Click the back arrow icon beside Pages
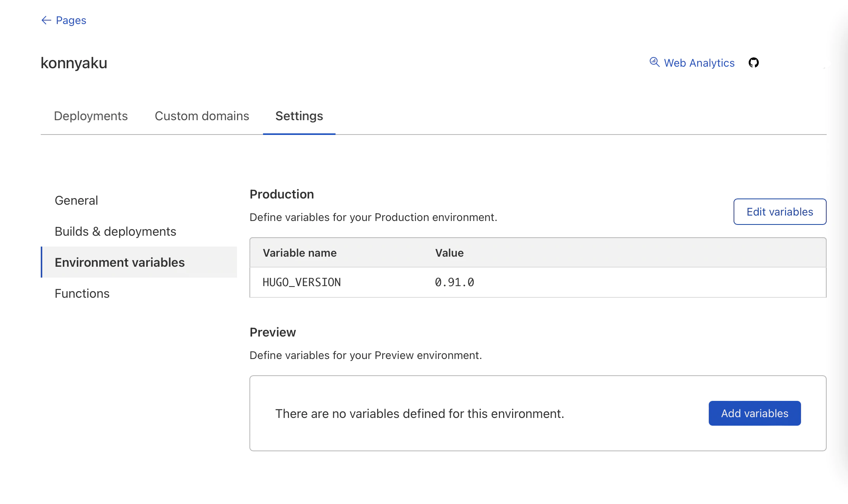 pyautogui.click(x=46, y=20)
